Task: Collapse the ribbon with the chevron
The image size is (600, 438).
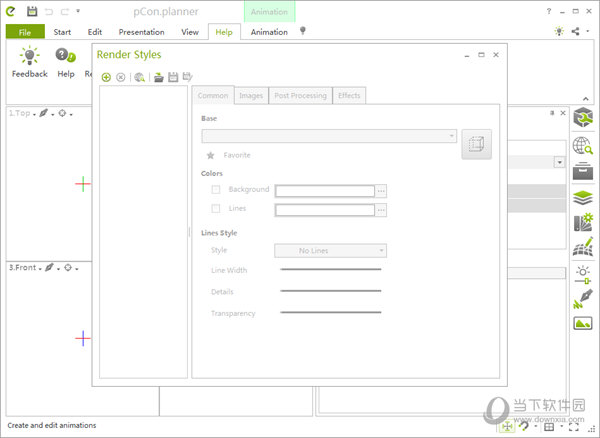Action: [x=585, y=99]
